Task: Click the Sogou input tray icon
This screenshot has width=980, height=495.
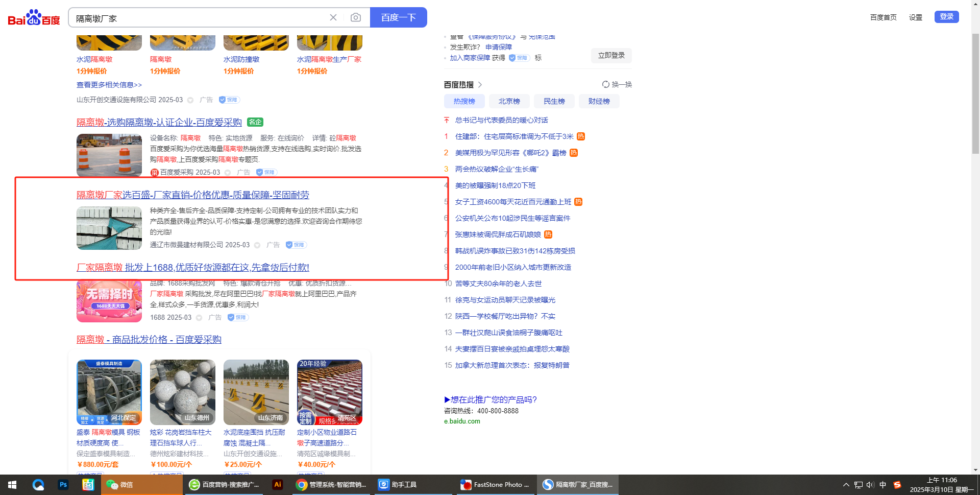Action: coord(897,485)
